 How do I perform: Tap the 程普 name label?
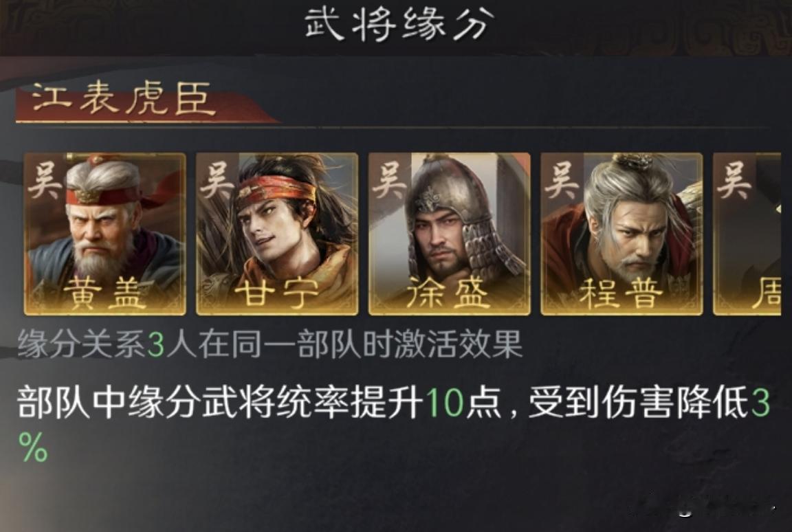pyautogui.click(x=621, y=293)
